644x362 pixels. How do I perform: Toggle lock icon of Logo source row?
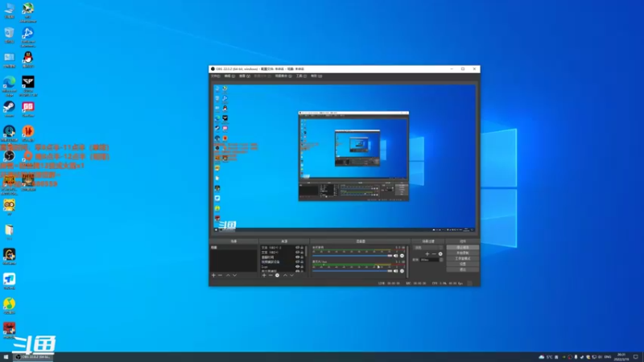coord(302,266)
